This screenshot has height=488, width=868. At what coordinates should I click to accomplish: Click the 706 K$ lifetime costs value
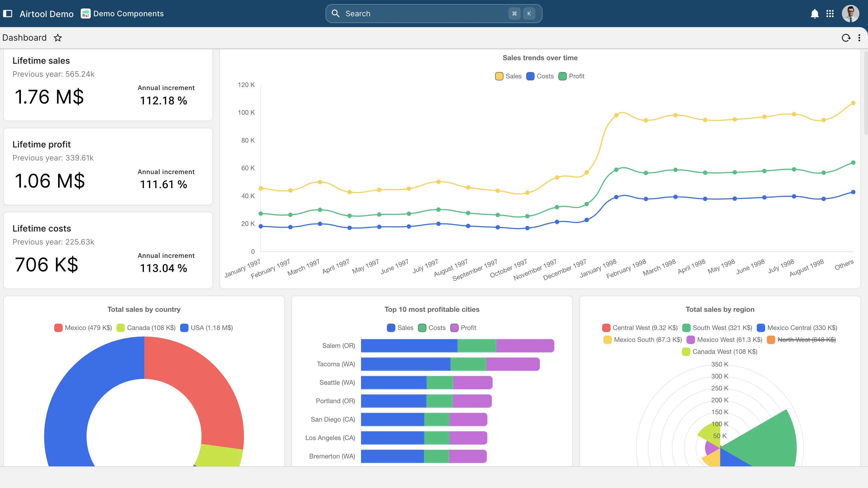coord(46,265)
